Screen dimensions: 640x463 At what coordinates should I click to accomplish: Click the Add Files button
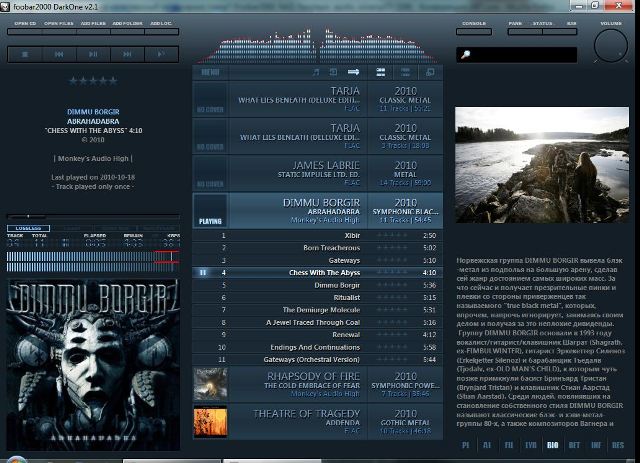(x=93, y=32)
